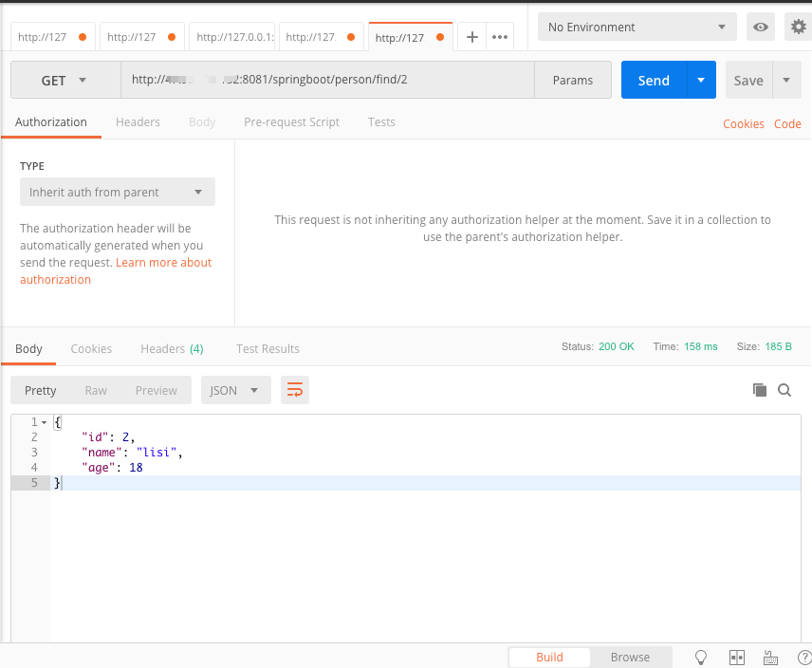The image size is (812, 668).
Task: Click the 185 B size value
Action: 779,346
